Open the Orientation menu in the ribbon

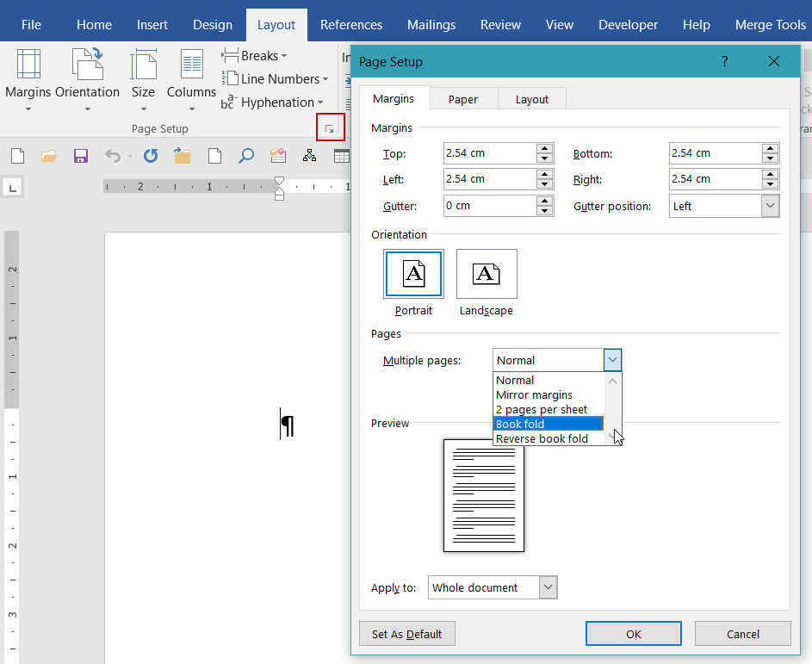[x=87, y=78]
